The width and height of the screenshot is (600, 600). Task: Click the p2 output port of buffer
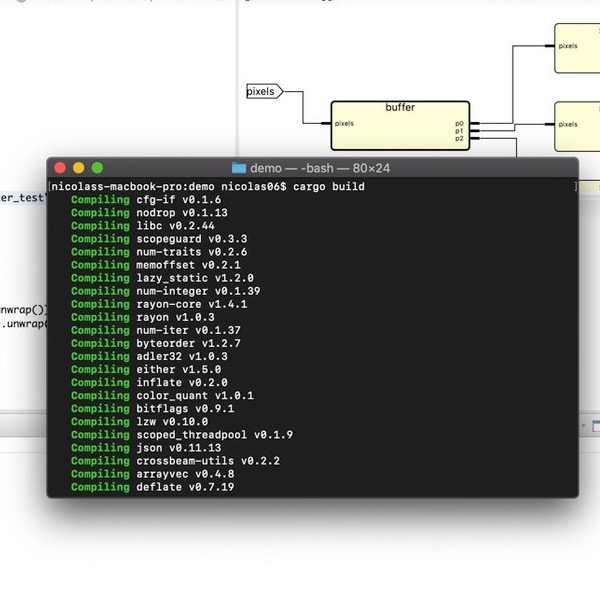click(459, 139)
